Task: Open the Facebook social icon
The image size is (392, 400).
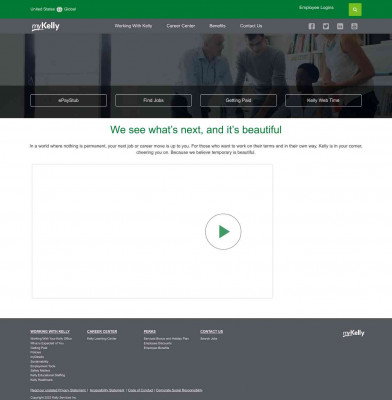Action: [312, 26]
